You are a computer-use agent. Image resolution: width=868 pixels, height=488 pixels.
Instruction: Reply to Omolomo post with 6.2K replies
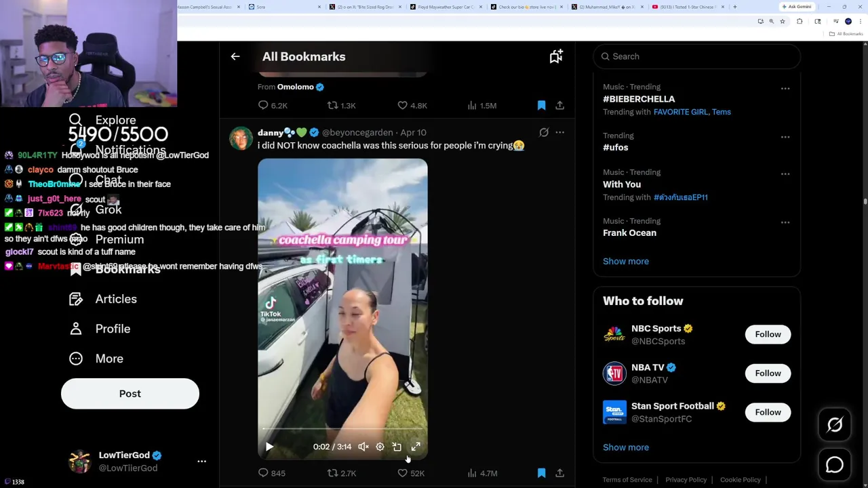[273, 106]
